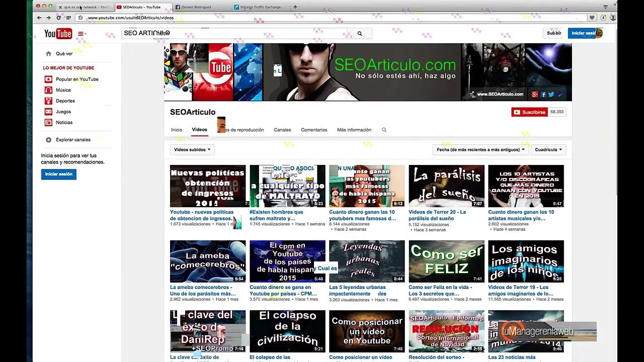Screen dimensions: 644x362
Task: Click the site info icon in address bar
Action: tap(80, 18)
